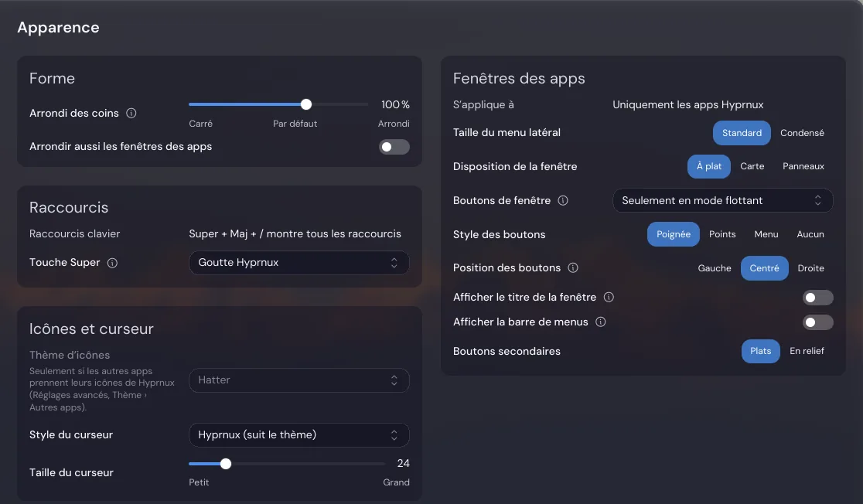Click the Icônes et curseur section heading
This screenshot has width=863, height=504.
(x=91, y=329)
